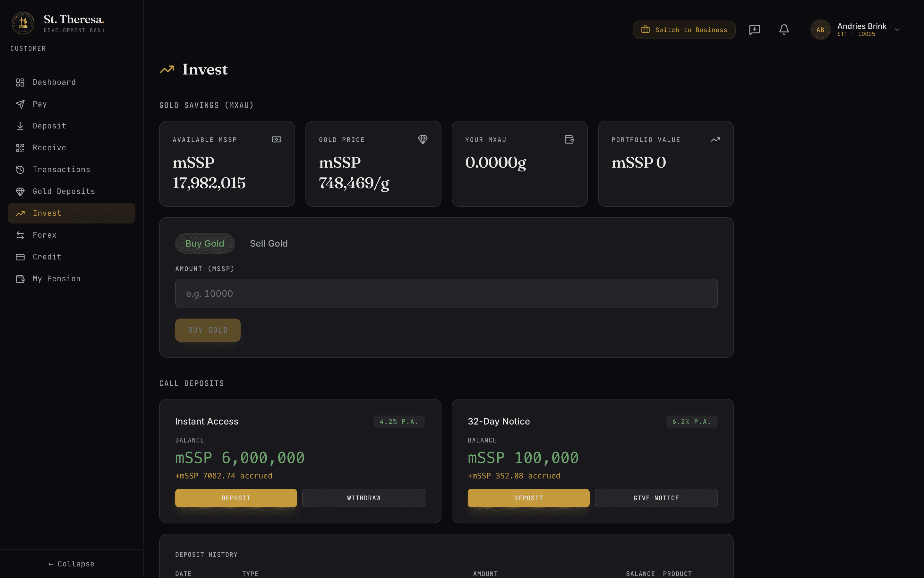Click '+mSSP 352.08 accrued' text
This screenshot has width=924, height=578.
(x=514, y=476)
